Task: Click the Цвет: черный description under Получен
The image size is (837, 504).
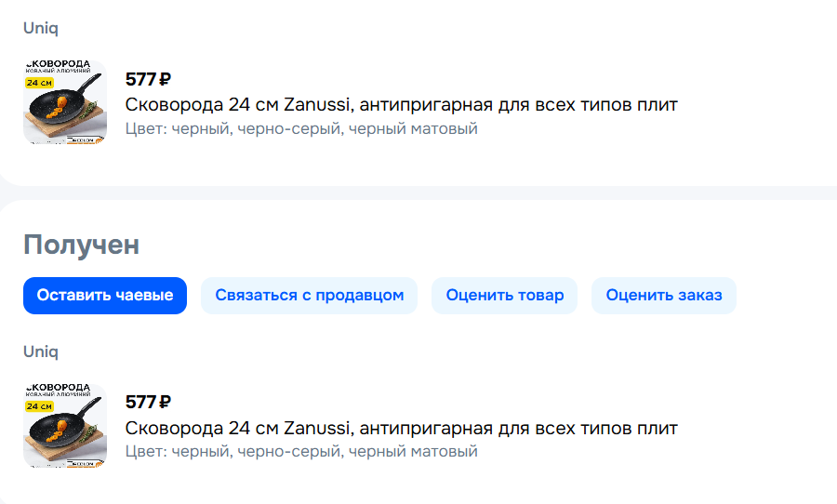Action: [x=301, y=452]
